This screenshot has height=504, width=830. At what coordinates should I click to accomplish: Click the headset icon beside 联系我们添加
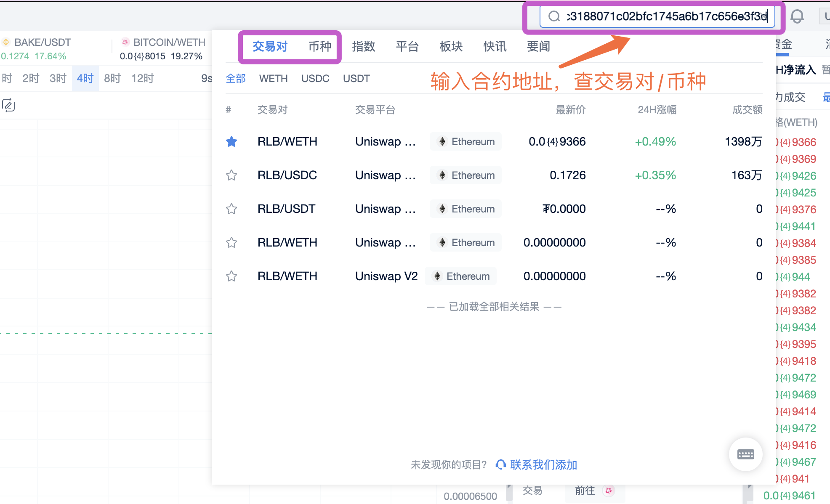[x=501, y=464]
